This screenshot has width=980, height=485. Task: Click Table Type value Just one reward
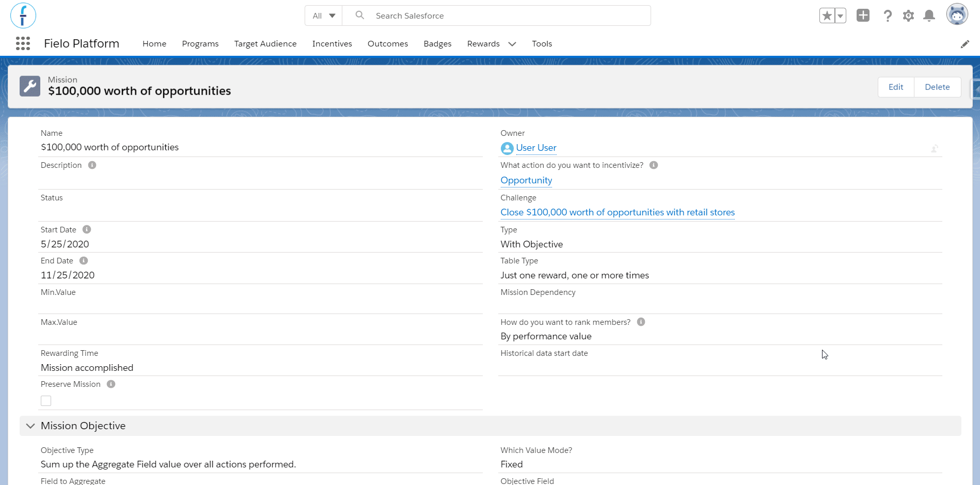click(575, 275)
